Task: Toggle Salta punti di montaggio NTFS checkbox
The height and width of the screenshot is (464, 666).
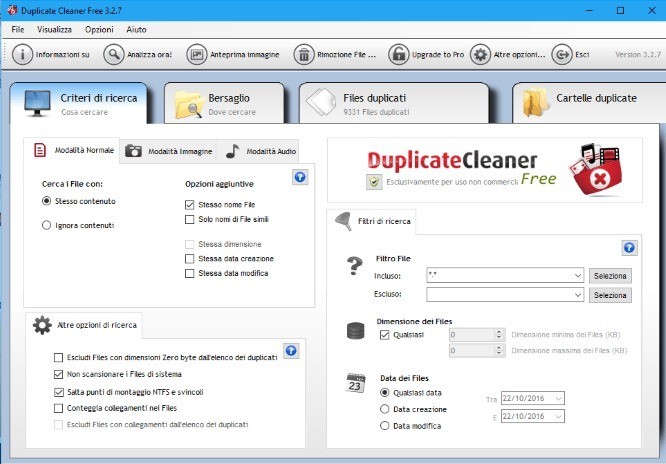Action: pyautogui.click(x=59, y=392)
